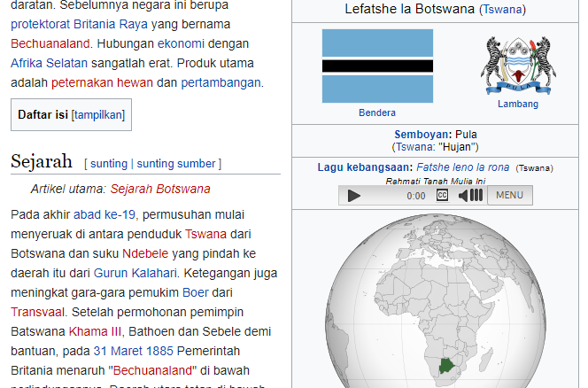This screenshot has height=388, width=588.
Task: Open the red Tswana link in Sejarah paragraph
Action: (x=205, y=234)
